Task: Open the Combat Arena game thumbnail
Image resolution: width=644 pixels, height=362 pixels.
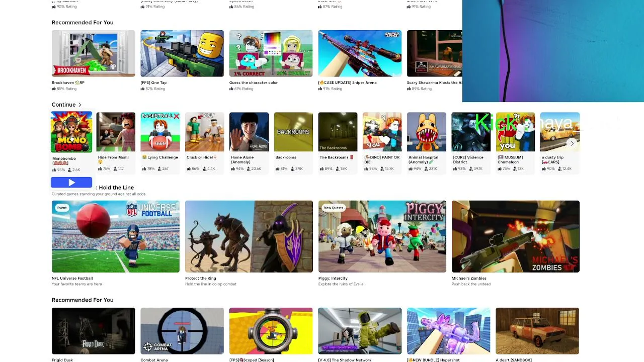Action: tap(182, 331)
